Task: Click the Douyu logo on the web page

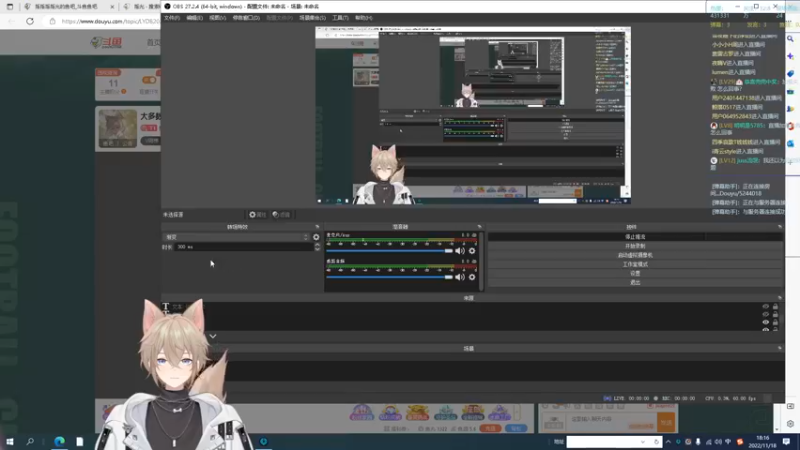Action: 106,42
